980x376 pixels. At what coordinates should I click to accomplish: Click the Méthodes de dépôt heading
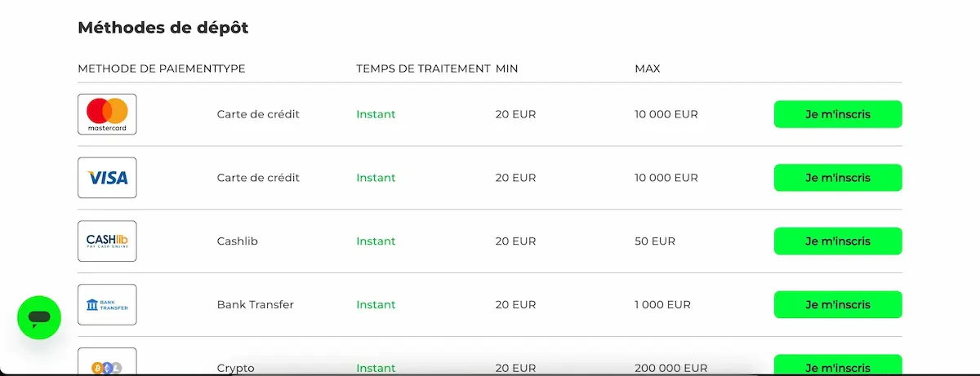pyautogui.click(x=163, y=28)
